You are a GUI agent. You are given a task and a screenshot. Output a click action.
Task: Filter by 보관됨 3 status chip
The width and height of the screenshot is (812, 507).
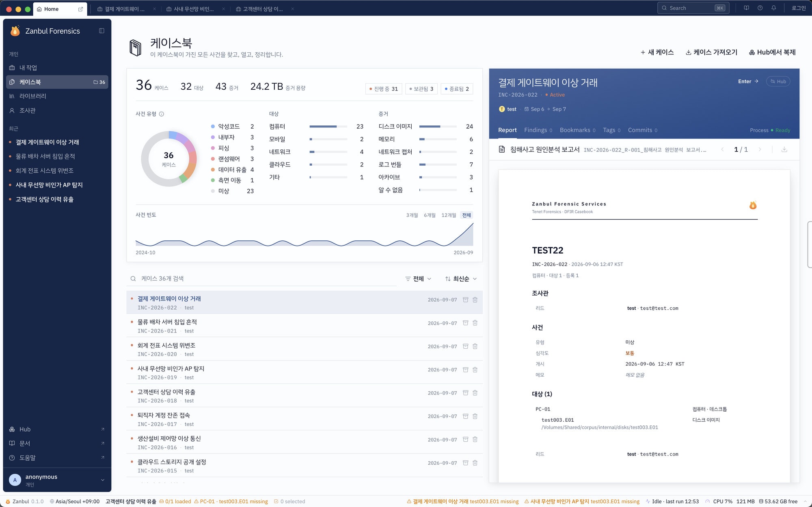421,89
